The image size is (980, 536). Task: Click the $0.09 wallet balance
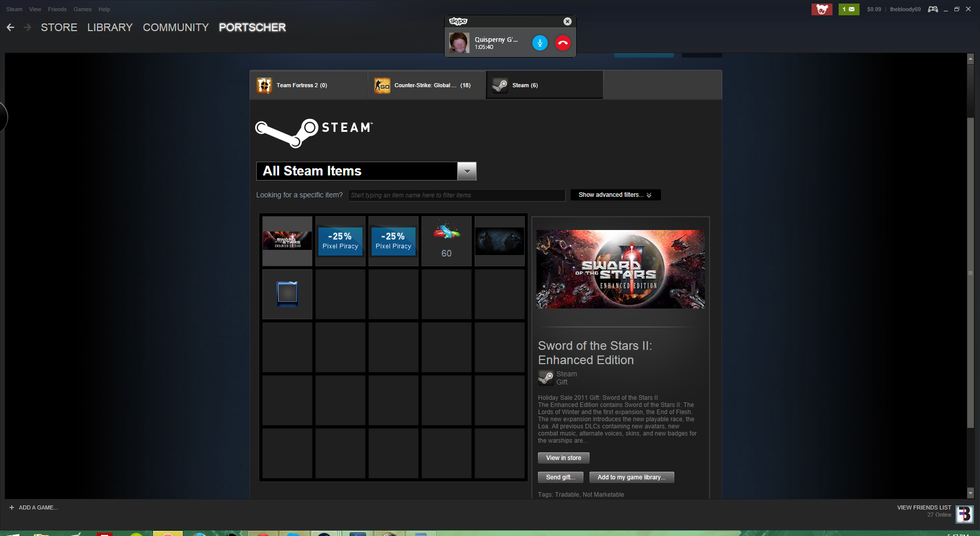[874, 9]
